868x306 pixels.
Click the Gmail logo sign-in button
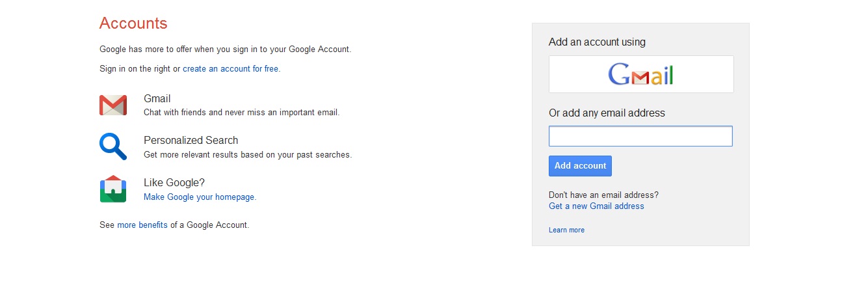coord(641,74)
